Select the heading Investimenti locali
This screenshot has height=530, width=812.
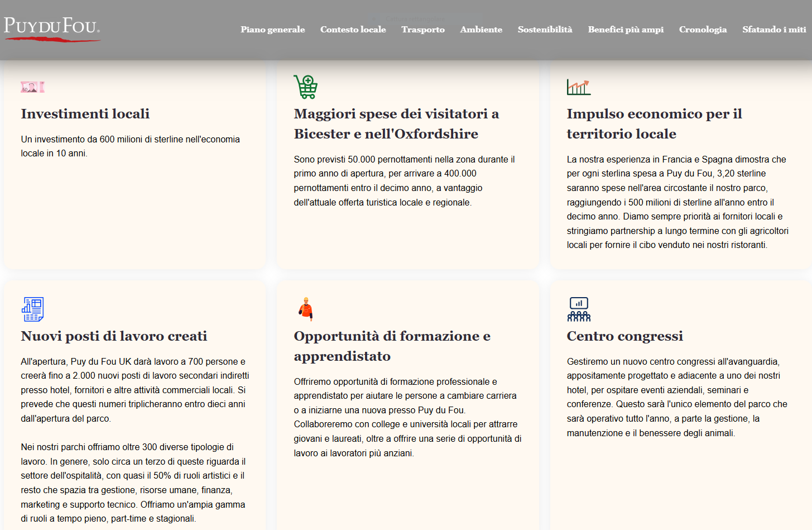click(x=85, y=114)
